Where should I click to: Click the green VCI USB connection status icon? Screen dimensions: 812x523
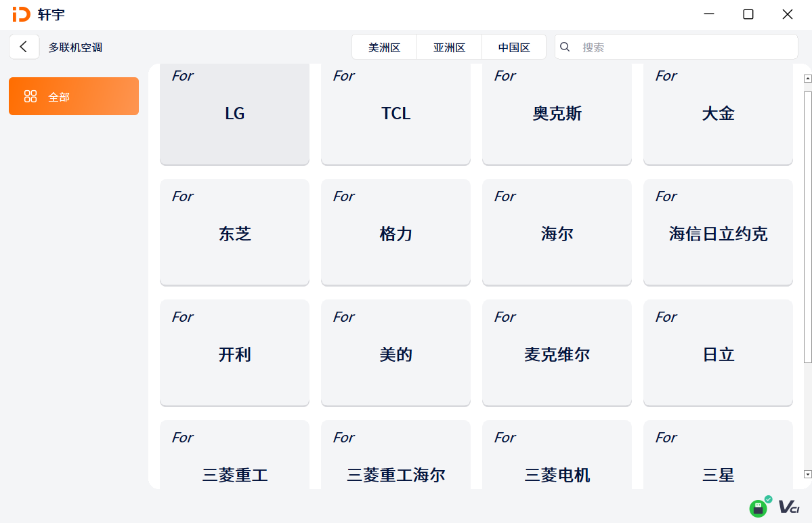pyautogui.click(x=758, y=508)
